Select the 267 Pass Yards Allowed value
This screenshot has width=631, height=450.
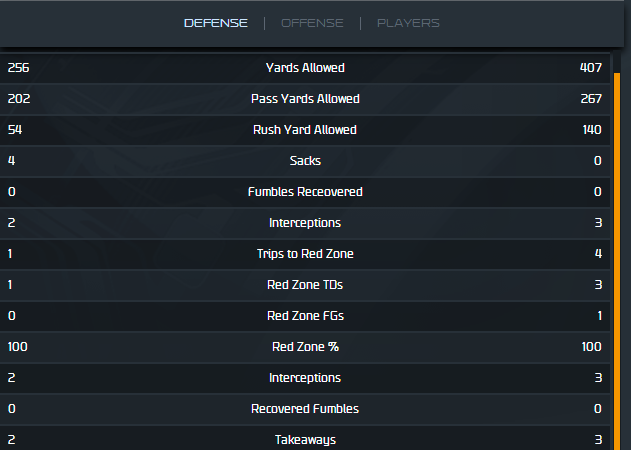[x=590, y=99]
